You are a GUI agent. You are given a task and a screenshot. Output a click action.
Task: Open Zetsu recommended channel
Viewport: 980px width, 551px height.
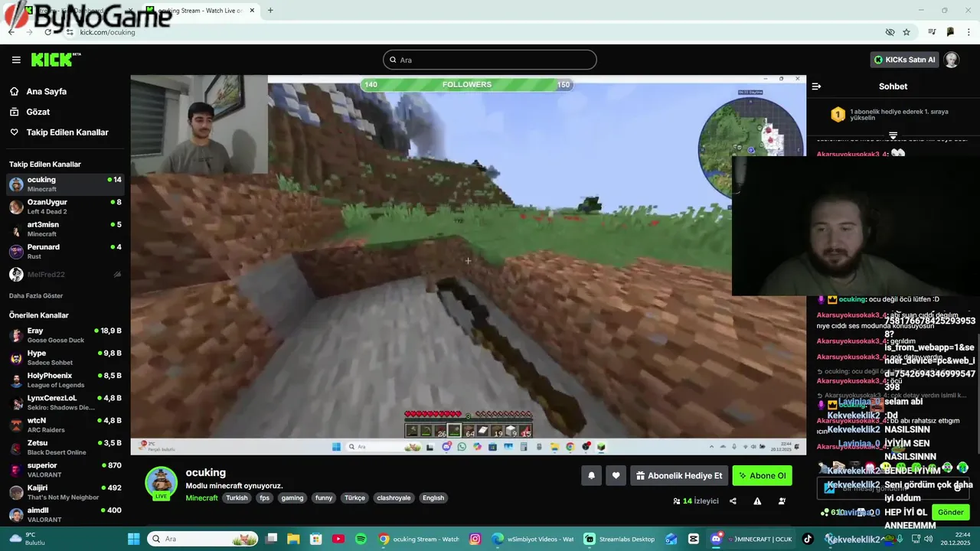[x=65, y=447]
